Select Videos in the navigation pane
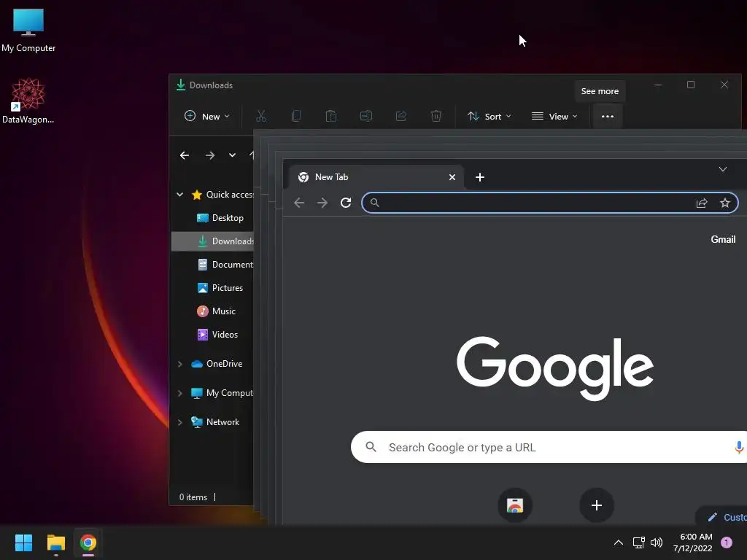The image size is (747, 560). click(217, 334)
